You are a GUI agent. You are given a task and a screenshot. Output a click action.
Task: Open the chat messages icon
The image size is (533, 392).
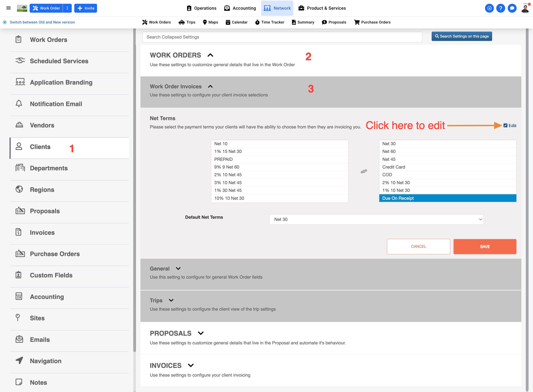[x=512, y=8]
